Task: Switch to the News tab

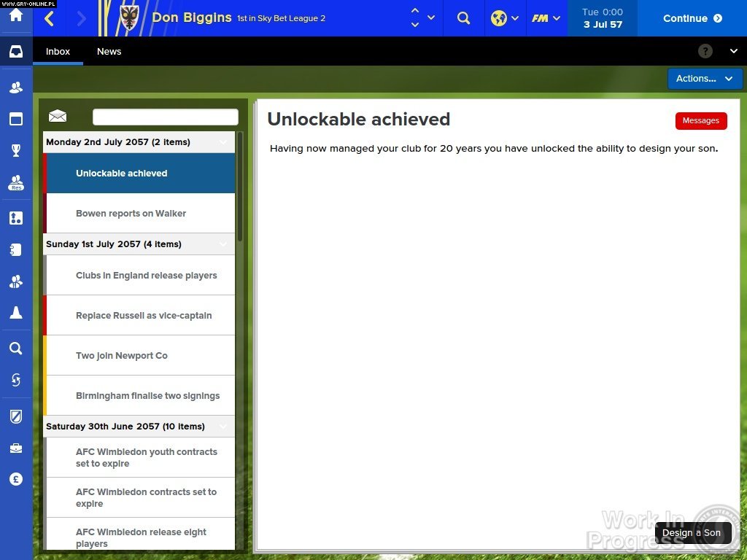Action: [109, 51]
